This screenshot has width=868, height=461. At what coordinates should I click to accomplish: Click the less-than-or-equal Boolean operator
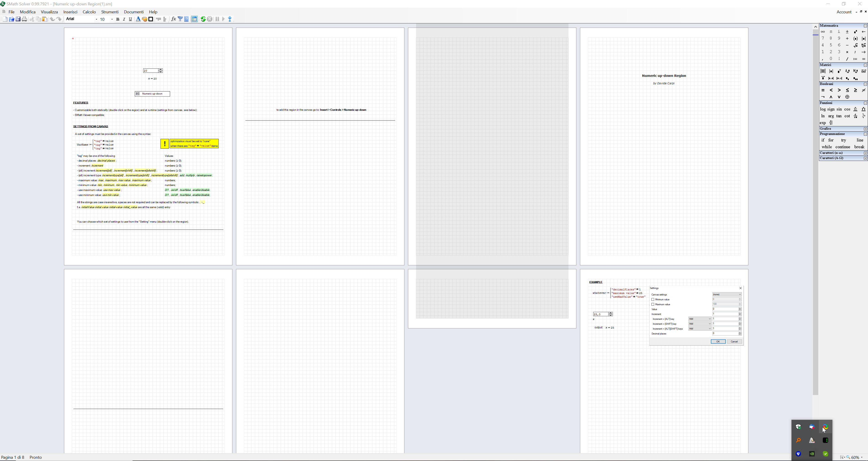(847, 90)
